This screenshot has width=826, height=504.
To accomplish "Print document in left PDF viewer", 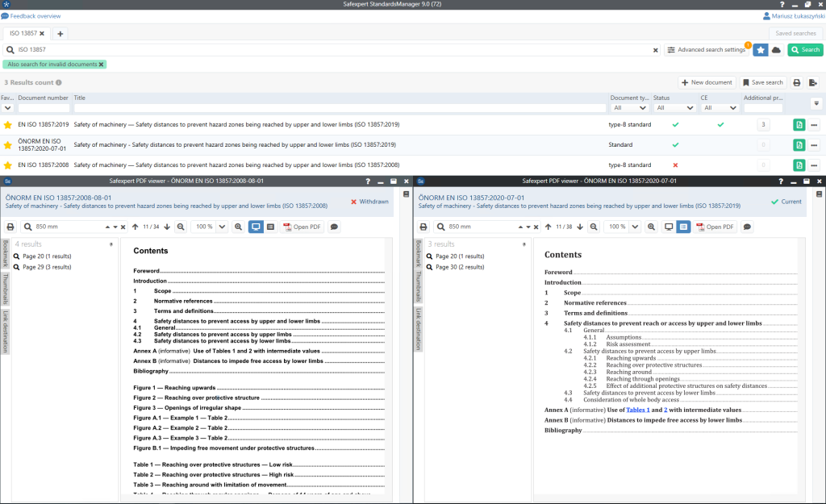I will 10,227.
